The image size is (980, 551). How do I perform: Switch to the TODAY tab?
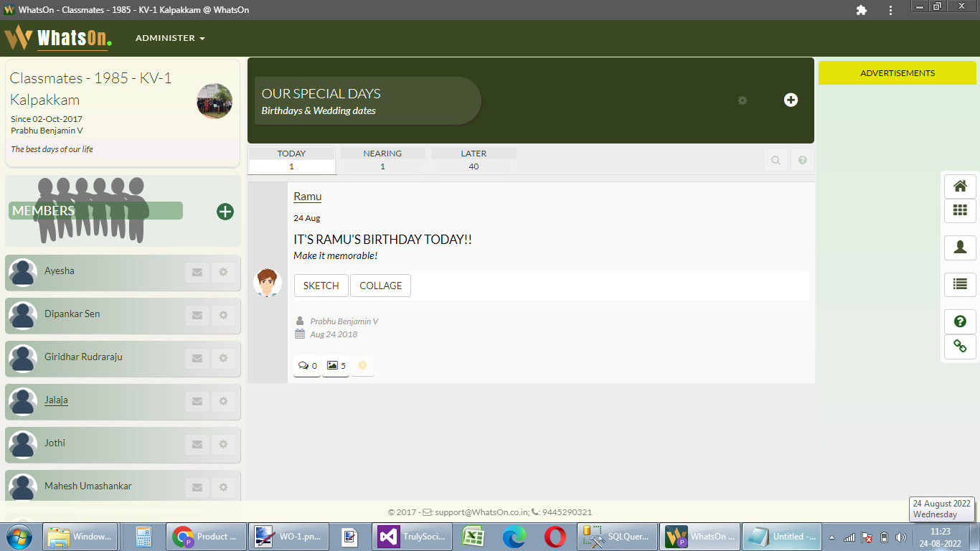click(291, 160)
